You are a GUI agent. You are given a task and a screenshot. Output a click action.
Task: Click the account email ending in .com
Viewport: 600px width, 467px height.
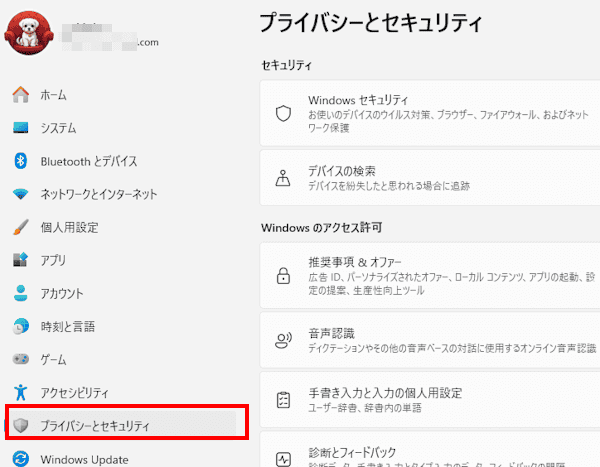(x=110, y=42)
